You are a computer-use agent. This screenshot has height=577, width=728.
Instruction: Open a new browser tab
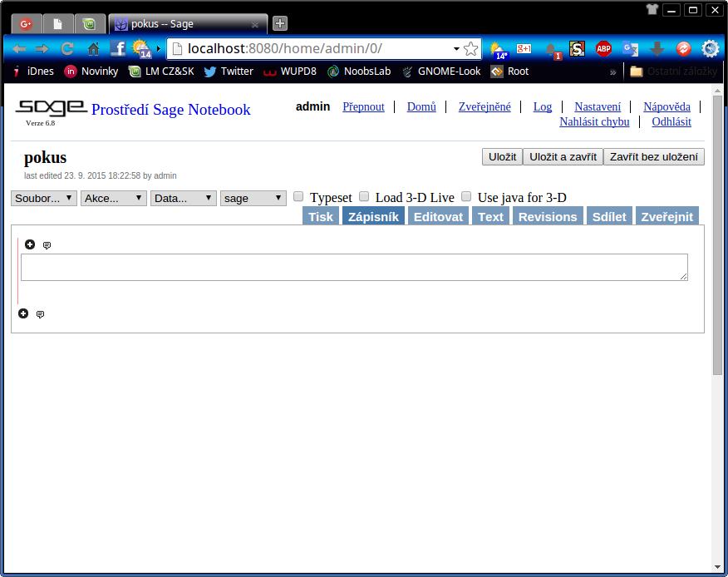click(x=280, y=23)
